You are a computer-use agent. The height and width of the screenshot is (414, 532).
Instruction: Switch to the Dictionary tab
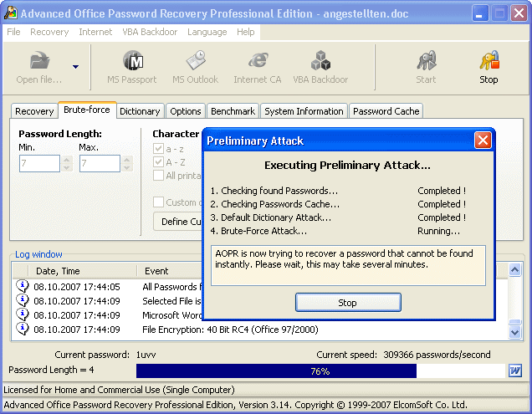point(140,111)
